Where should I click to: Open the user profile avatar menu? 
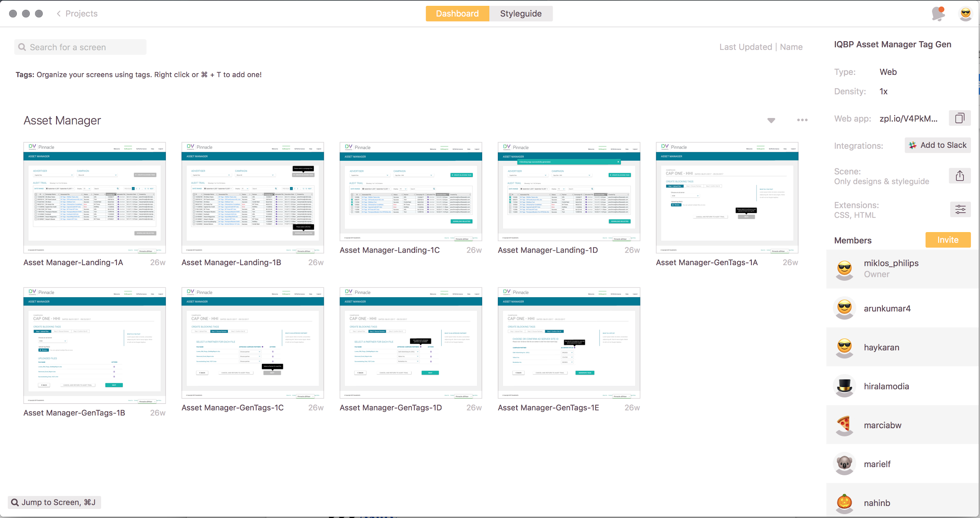click(x=965, y=14)
